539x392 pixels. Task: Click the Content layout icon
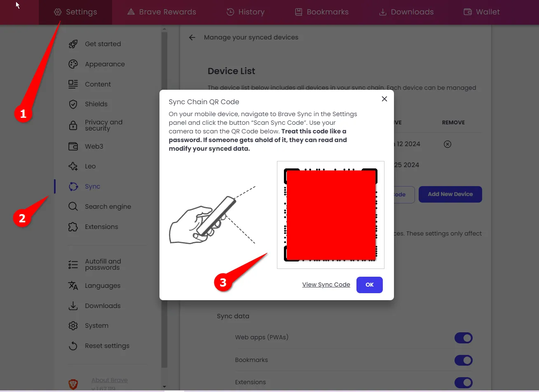pyautogui.click(x=73, y=84)
